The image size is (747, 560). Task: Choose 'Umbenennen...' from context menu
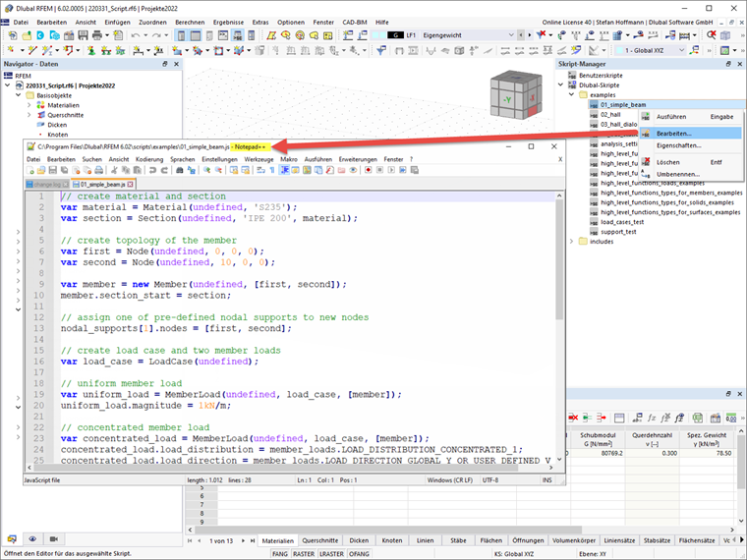(677, 174)
